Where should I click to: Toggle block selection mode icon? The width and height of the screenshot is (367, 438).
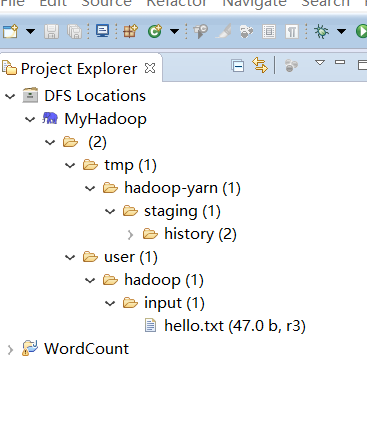click(x=269, y=32)
